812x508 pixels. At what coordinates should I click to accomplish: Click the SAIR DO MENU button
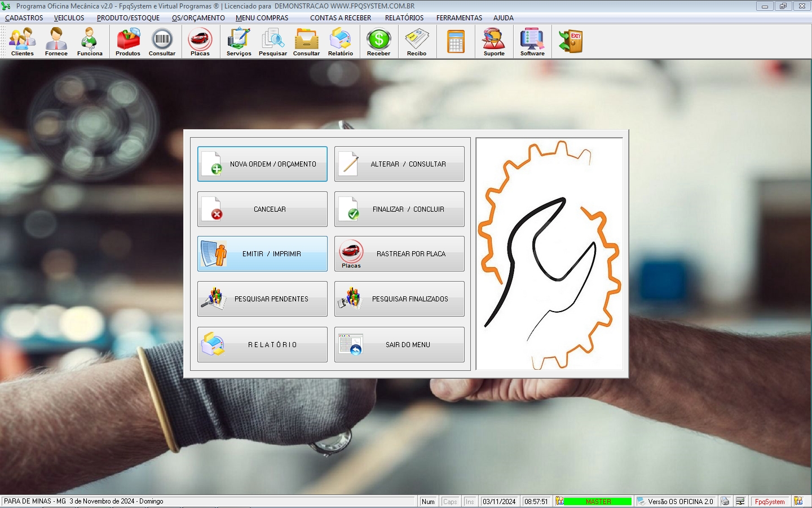(399, 345)
